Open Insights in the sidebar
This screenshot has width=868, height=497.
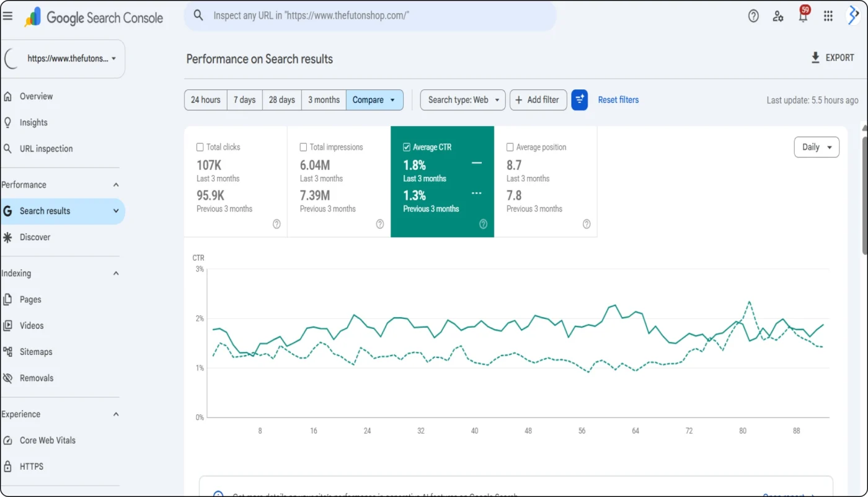pyautogui.click(x=33, y=122)
